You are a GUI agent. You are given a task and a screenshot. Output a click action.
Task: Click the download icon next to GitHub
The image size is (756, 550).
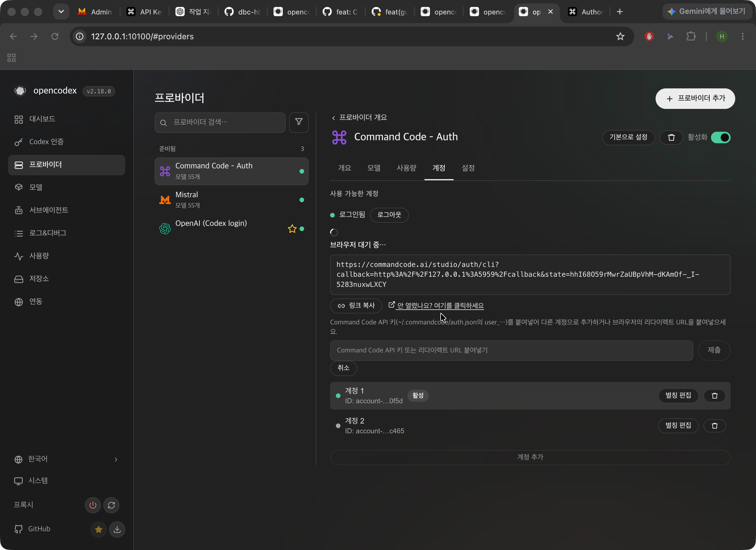click(x=117, y=529)
